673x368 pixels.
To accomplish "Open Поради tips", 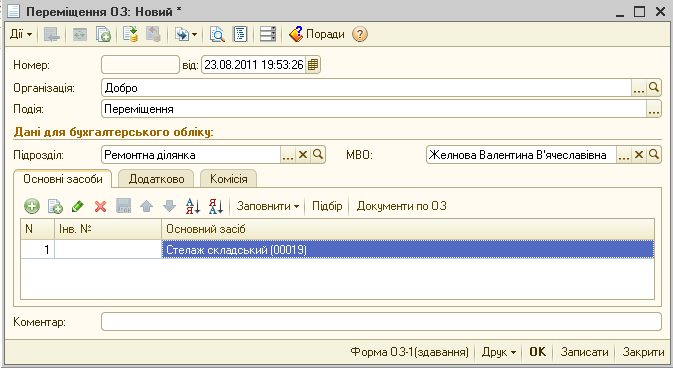I will pyautogui.click(x=317, y=34).
